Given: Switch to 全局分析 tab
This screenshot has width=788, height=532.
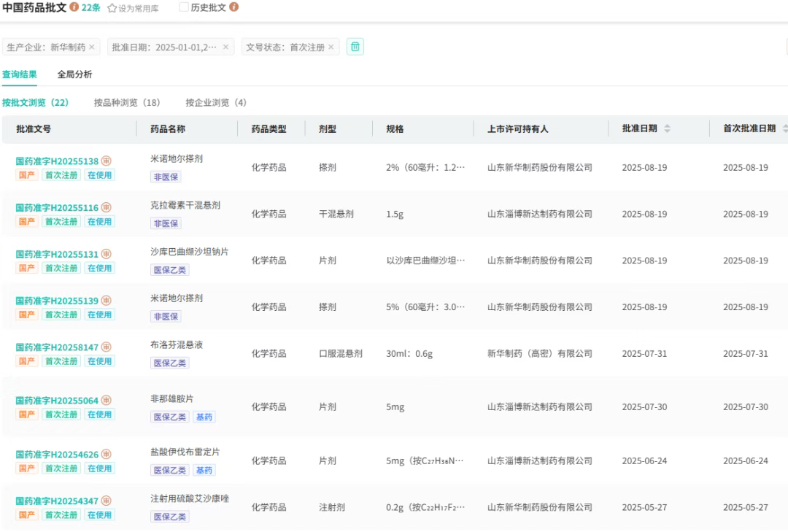Looking at the screenshot, I should 74,74.
